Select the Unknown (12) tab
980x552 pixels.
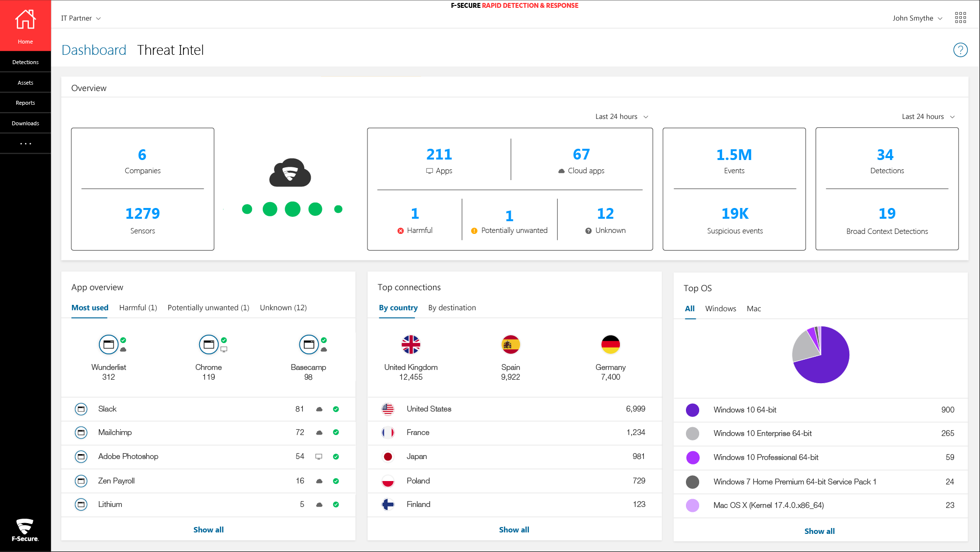tap(283, 308)
